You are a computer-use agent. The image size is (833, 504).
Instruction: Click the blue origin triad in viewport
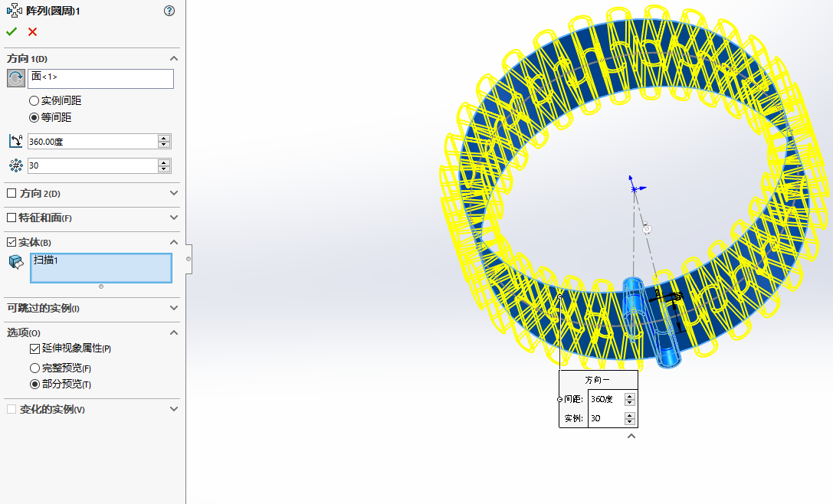tap(635, 188)
